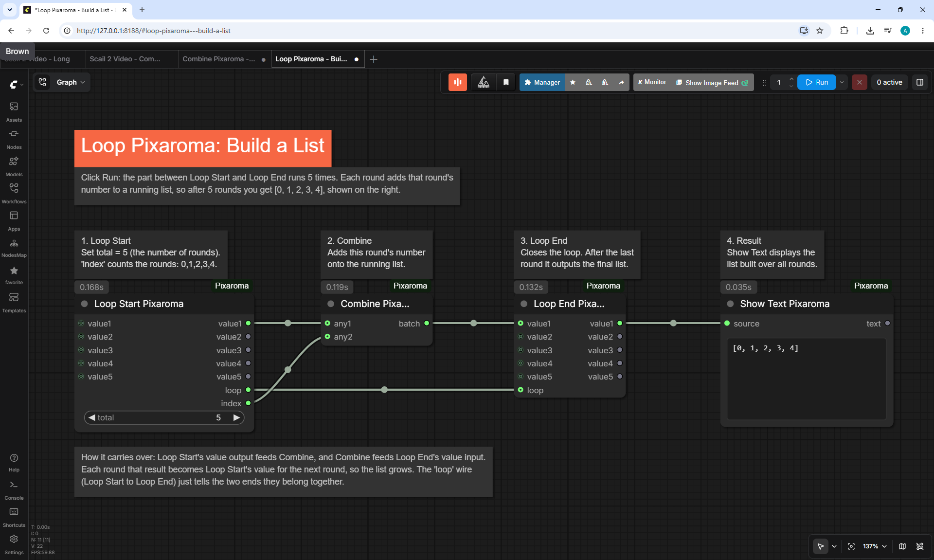Click the drag handle dots left of queue count

[x=764, y=82]
